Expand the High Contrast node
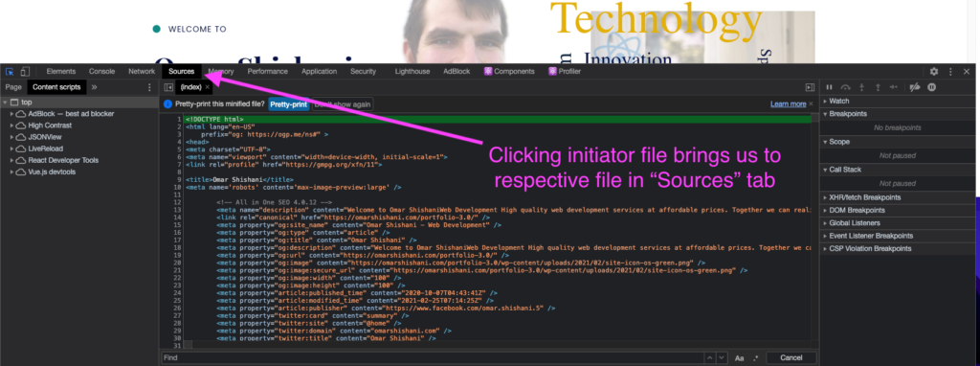The height and width of the screenshot is (366, 980). [x=11, y=126]
